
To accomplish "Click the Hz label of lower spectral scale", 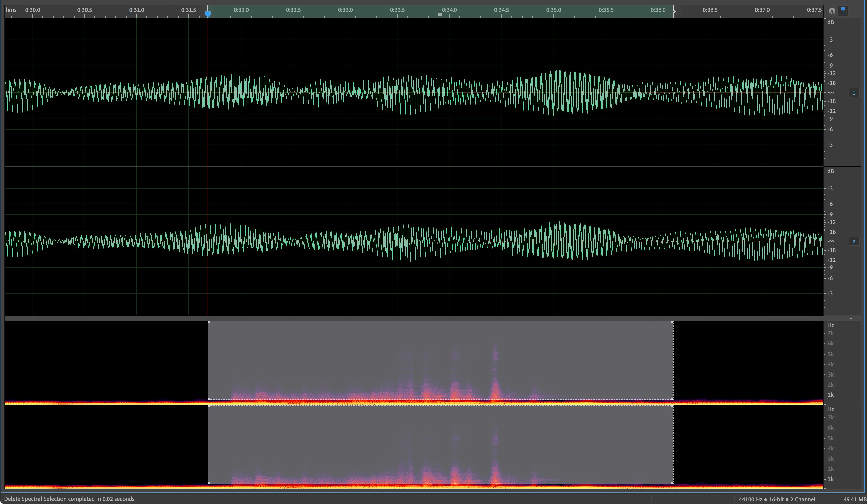I will pos(831,409).
